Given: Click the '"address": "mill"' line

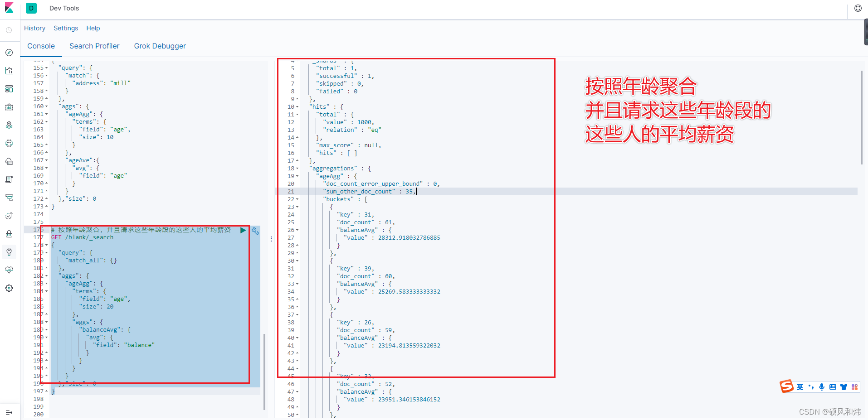Looking at the screenshot, I should [102, 83].
